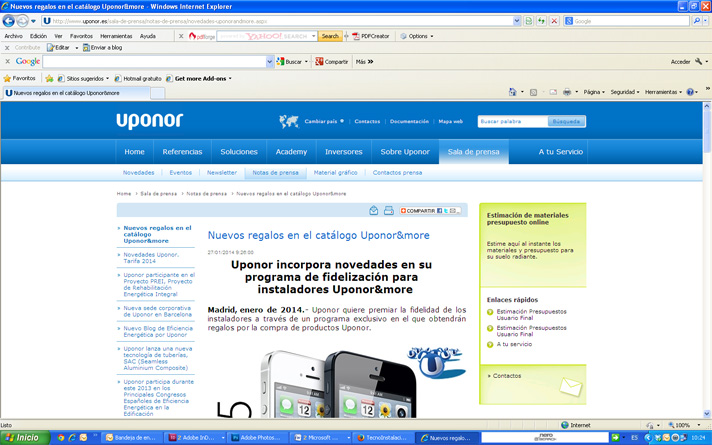Click in the Buscar palabra search field
The width and height of the screenshot is (712, 445).
[513, 121]
